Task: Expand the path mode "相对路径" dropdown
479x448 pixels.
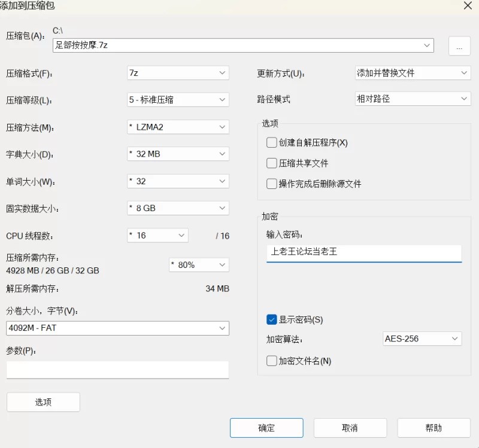Action: pos(413,99)
